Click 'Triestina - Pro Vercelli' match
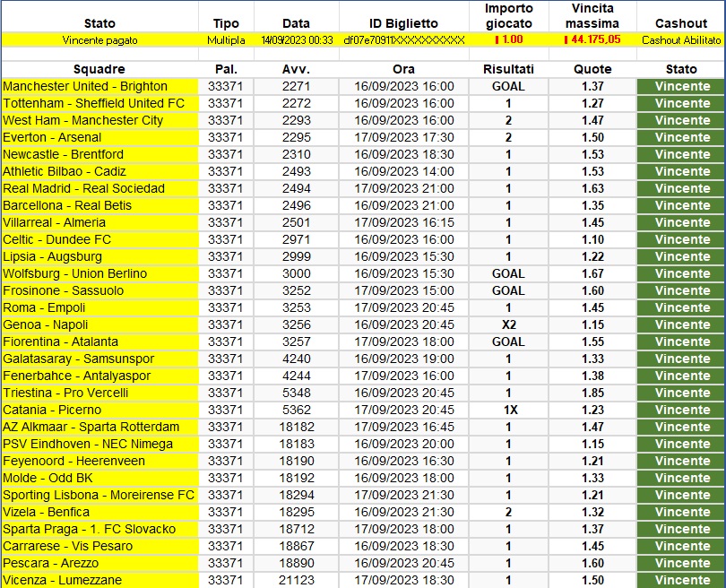This screenshot has width=726, height=588. click(100, 393)
